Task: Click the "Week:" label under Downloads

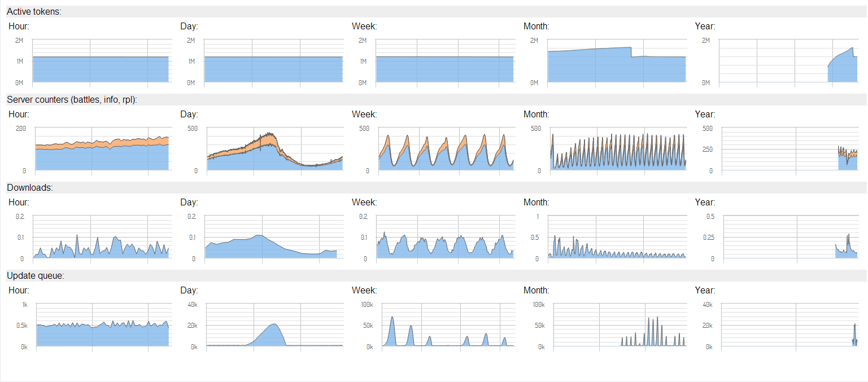Action: 364,202
